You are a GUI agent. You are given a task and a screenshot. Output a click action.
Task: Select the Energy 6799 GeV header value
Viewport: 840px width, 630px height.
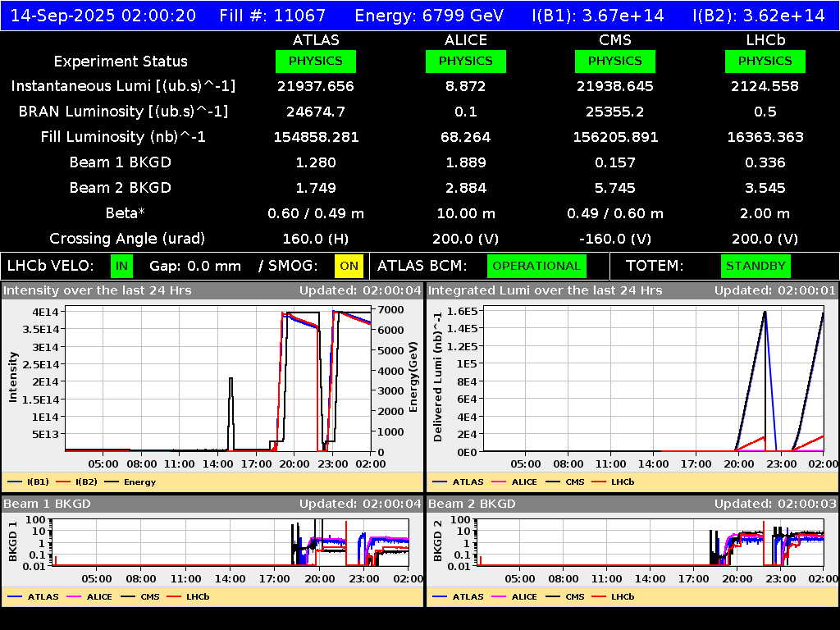point(429,16)
